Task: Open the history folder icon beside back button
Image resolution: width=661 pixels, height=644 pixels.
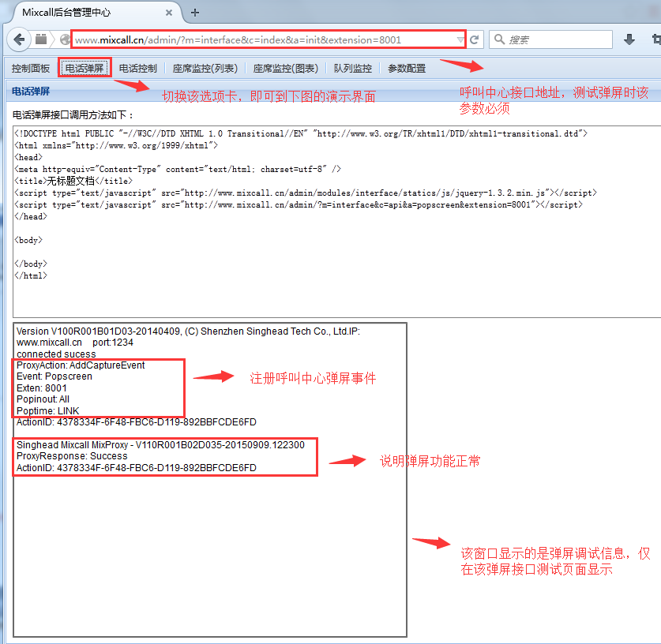Action: click(x=41, y=39)
